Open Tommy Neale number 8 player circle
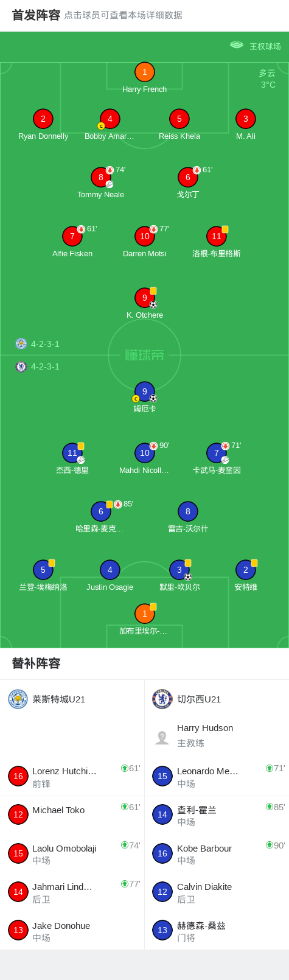Image resolution: width=289 pixels, height=980 pixels. click(101, 177)
